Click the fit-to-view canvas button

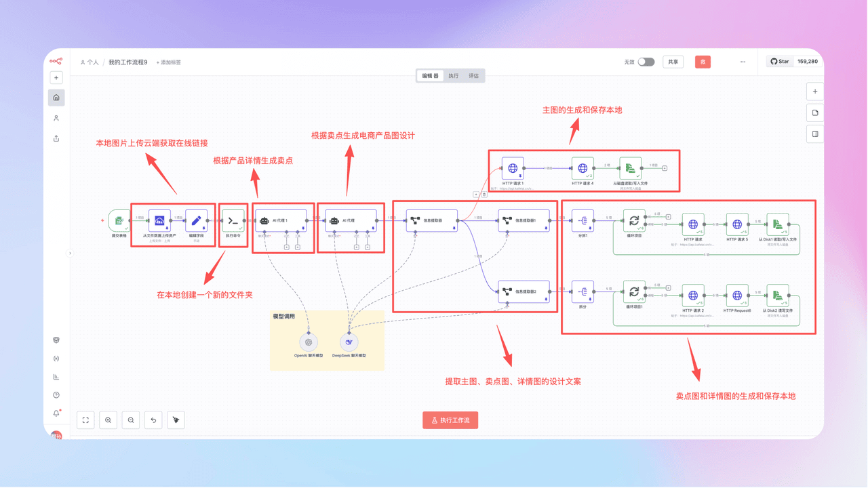point(85,420)
